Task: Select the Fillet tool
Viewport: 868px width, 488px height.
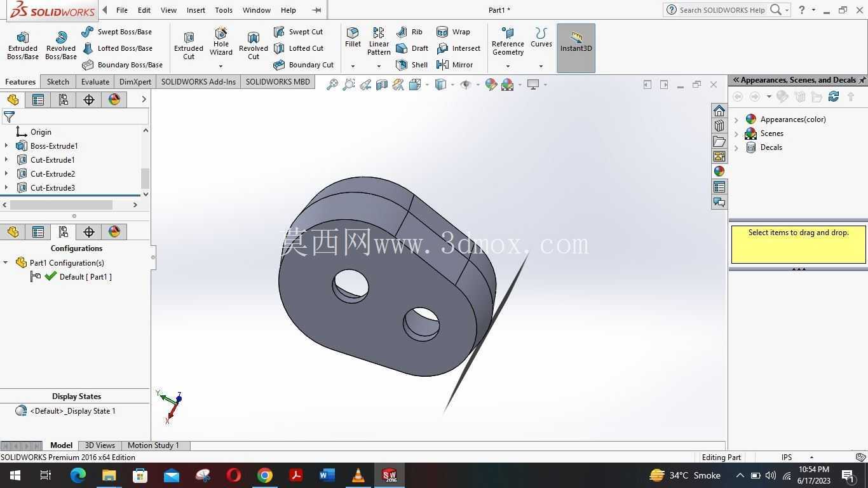Action: point(353,37)
